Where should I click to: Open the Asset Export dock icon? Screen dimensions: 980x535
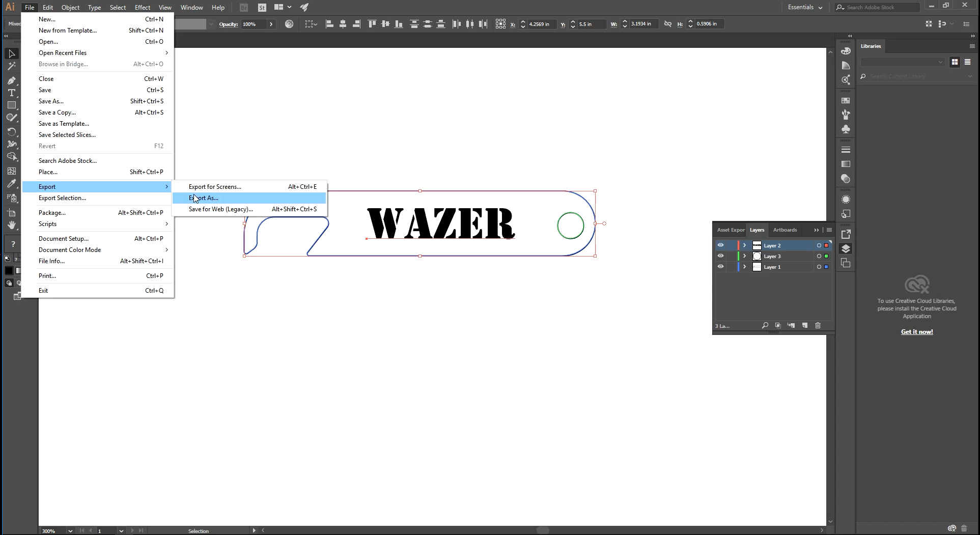pos(846,234)
